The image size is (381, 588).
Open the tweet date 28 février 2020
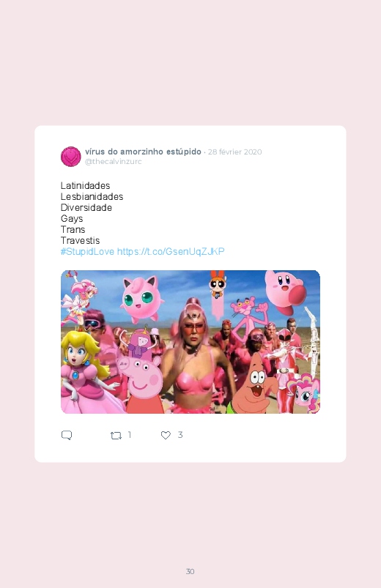(x=235, y=152)
